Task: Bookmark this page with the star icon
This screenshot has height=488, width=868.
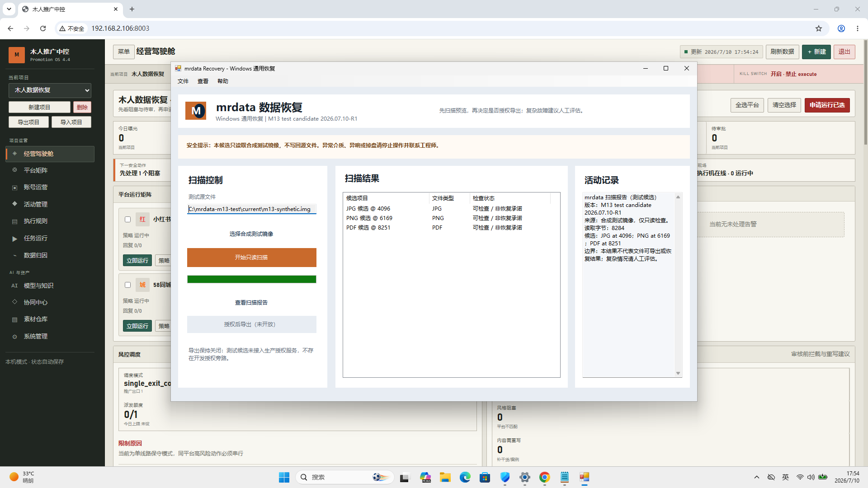Action: [x=819, y=28]
